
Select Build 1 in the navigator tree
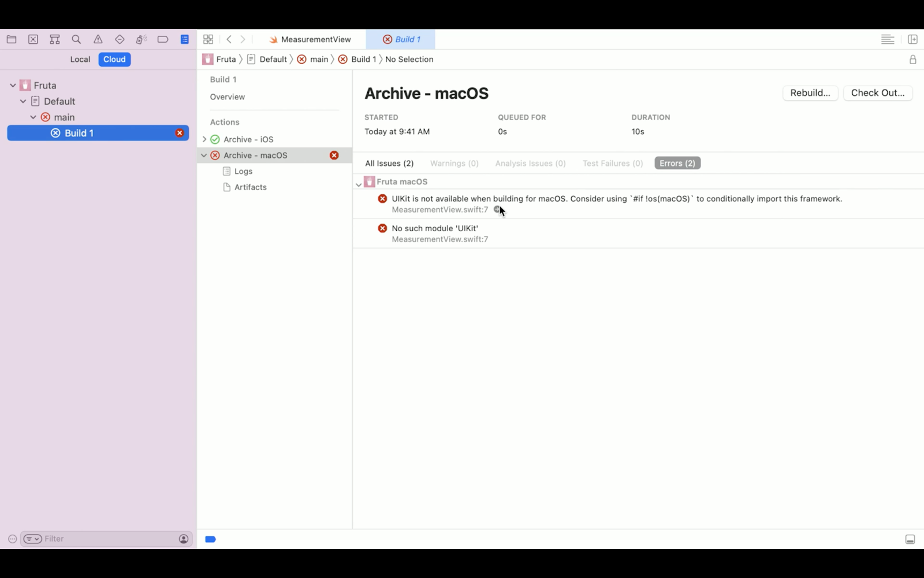click(98, 133)
